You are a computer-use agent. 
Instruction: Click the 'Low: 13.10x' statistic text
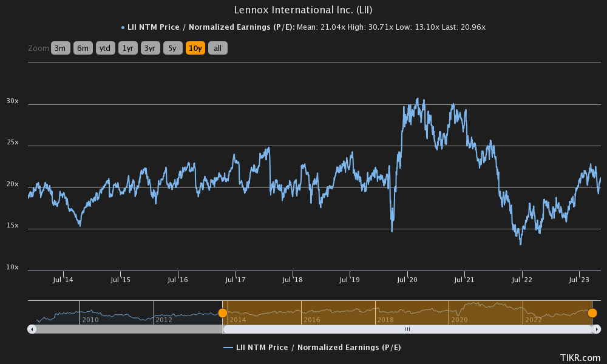pyautogui.click(x=418, y=27)
